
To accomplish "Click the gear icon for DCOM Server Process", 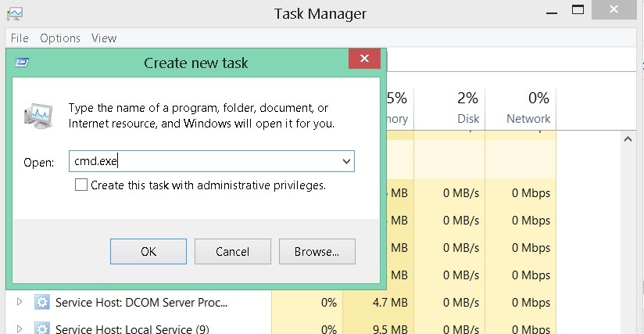I will pos(42,303).
